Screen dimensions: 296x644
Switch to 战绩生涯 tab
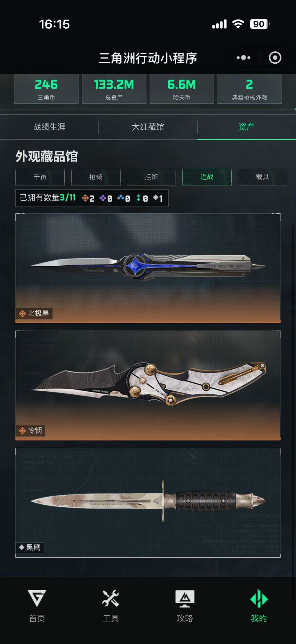coord(49,127)
